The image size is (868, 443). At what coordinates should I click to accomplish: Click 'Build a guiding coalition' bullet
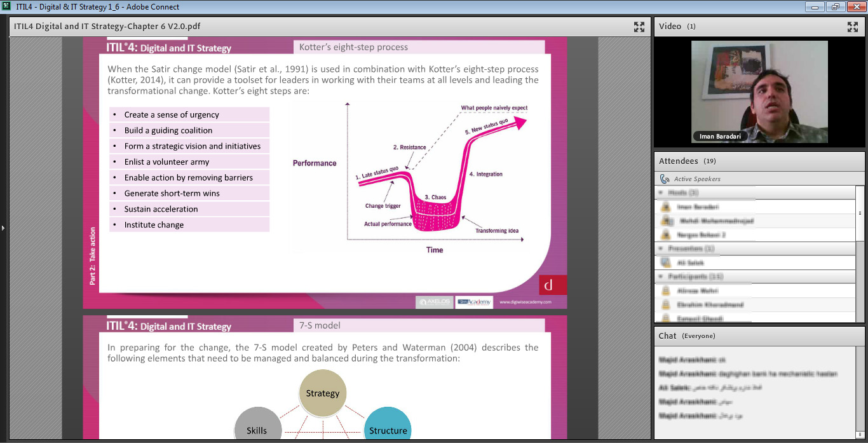(x=189, y=130)
